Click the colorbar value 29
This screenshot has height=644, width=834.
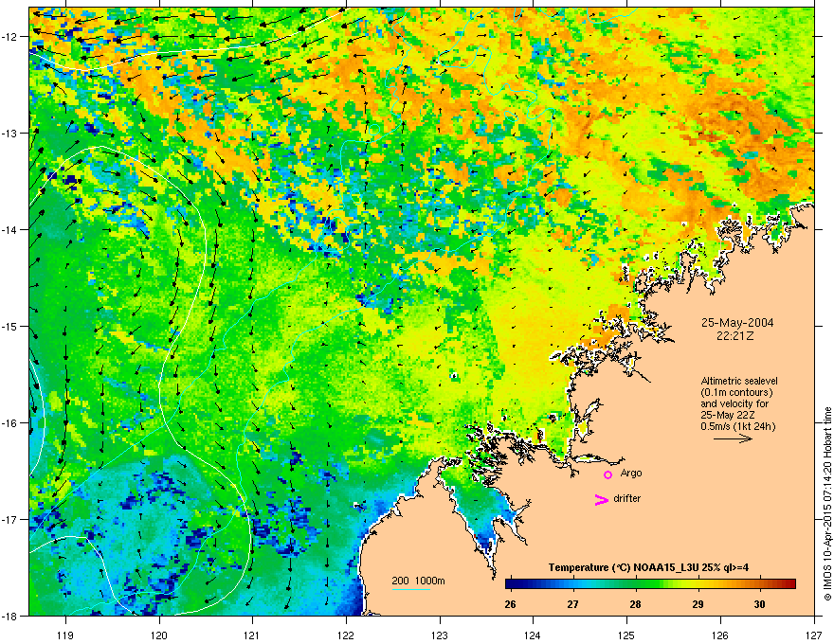point(698,604)
